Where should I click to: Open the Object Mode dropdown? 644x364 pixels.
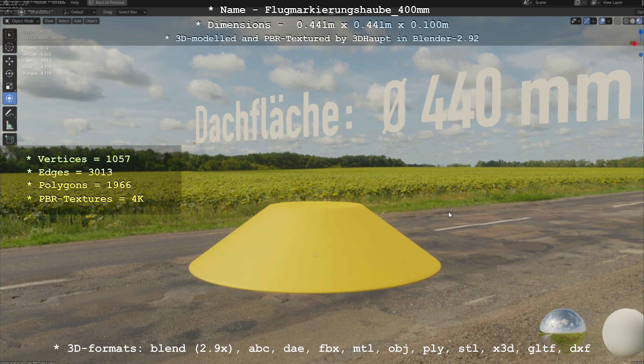click(x=22, y=21)
